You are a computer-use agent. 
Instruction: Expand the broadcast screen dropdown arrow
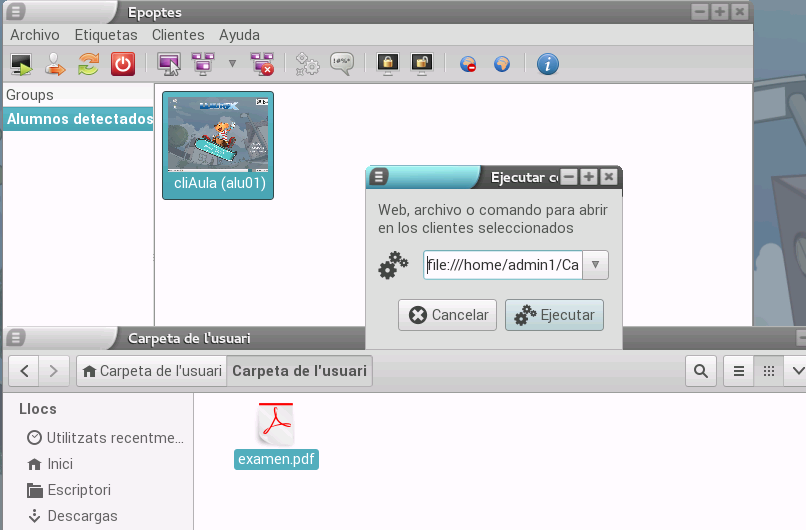[x=232, y=64]
